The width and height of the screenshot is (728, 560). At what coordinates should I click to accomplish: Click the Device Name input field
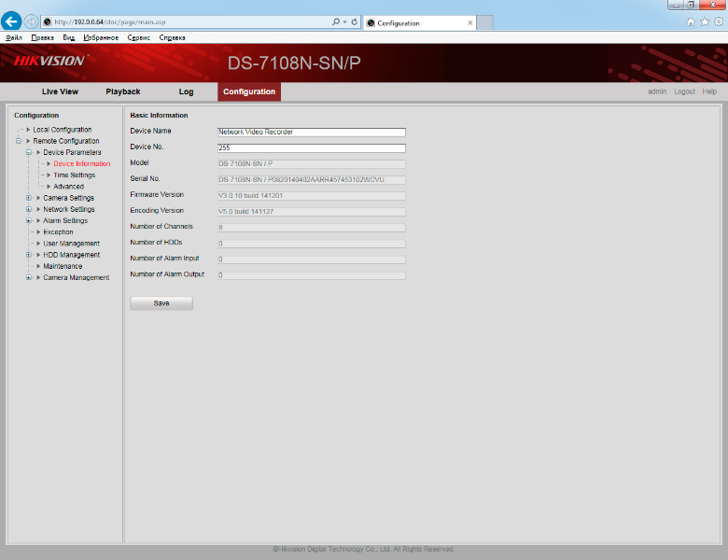point(312,132)
